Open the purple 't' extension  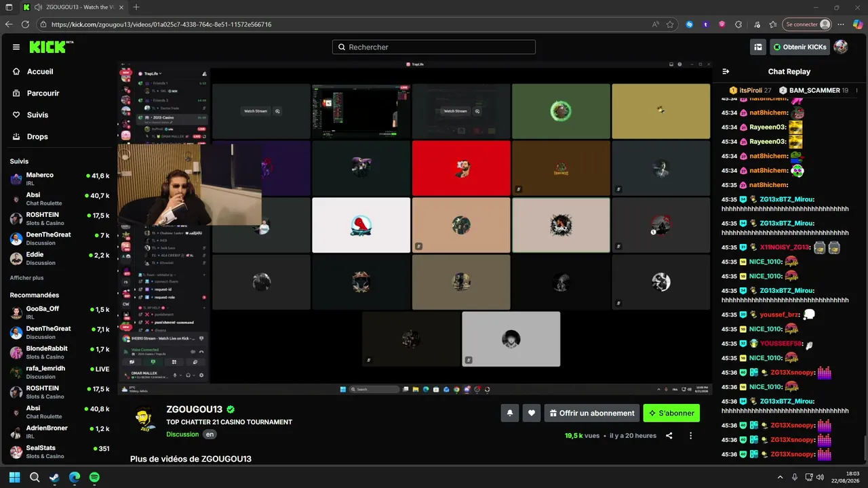706,24
